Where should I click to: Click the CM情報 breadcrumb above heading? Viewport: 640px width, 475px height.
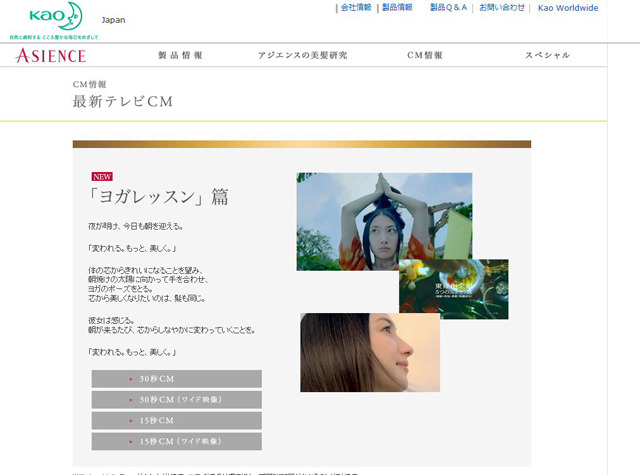coord(90,84)
